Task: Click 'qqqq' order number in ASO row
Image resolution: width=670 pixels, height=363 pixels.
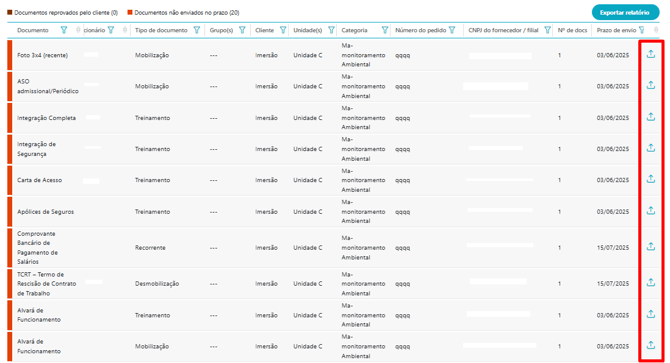Action: [x=403, y=87]
